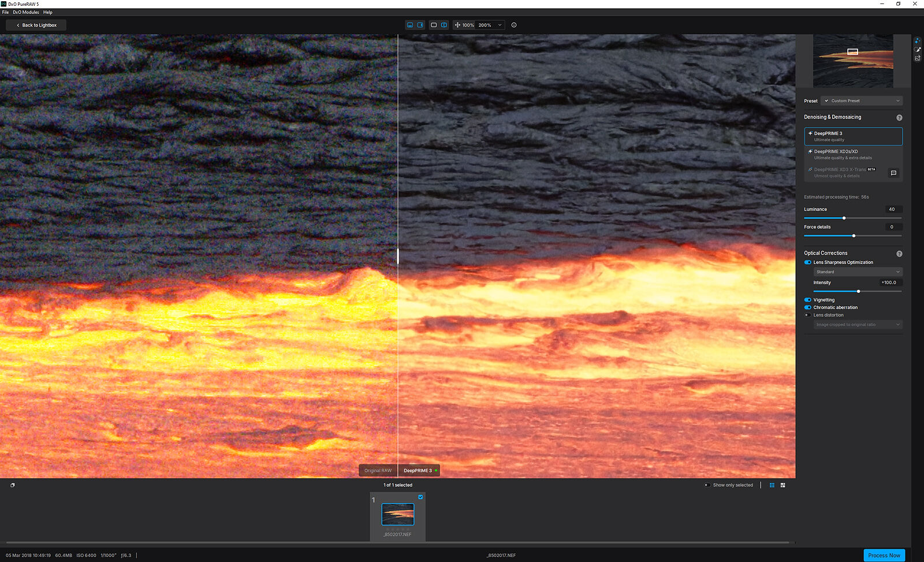
Task: Click the ISO 6400 status text
Action: (86, 556)
